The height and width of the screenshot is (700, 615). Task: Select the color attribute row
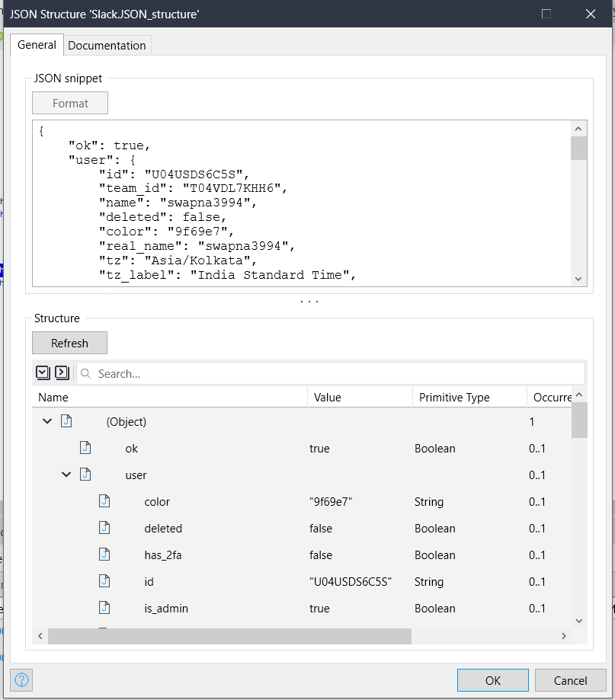click(x=302, y=502)
